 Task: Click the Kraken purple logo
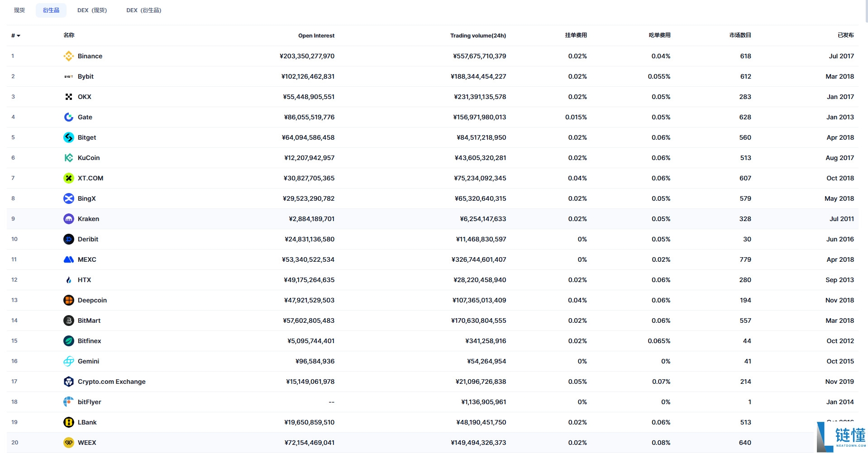[68, 219]
